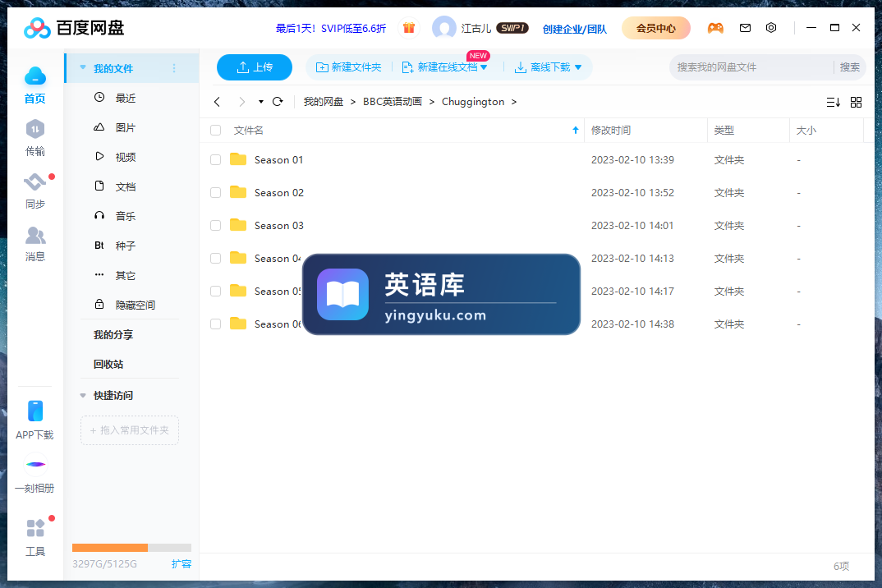Viewport: 882px width, 588px height.
Task: Collapse the 我的文件 tree arrow
Action: click(x=83, y=67)
